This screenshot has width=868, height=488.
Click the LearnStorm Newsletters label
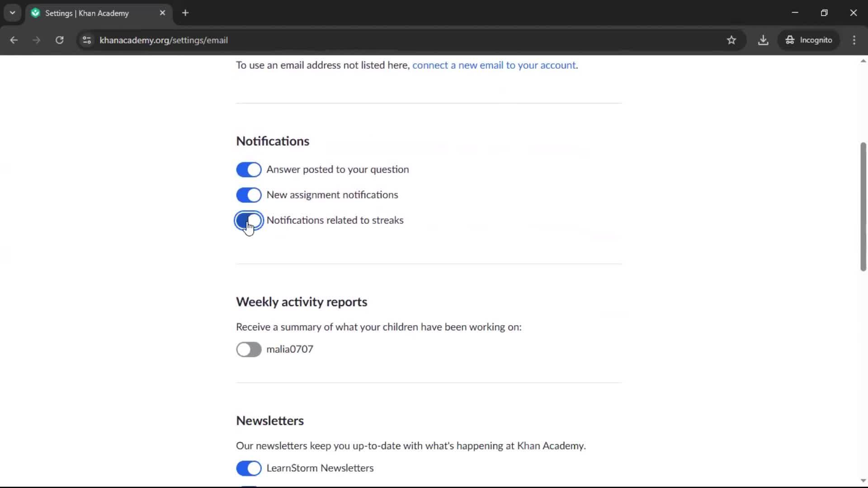(x=320, y=468)
